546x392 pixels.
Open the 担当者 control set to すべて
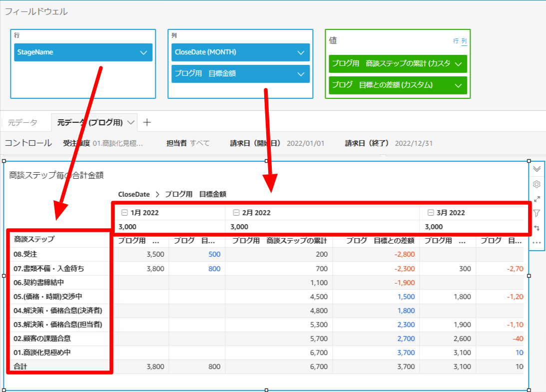(x=199, y=143)
